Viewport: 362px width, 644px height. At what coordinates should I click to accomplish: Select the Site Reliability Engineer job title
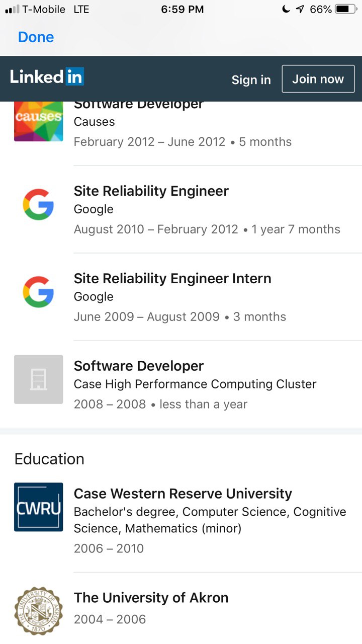point(151,191)
